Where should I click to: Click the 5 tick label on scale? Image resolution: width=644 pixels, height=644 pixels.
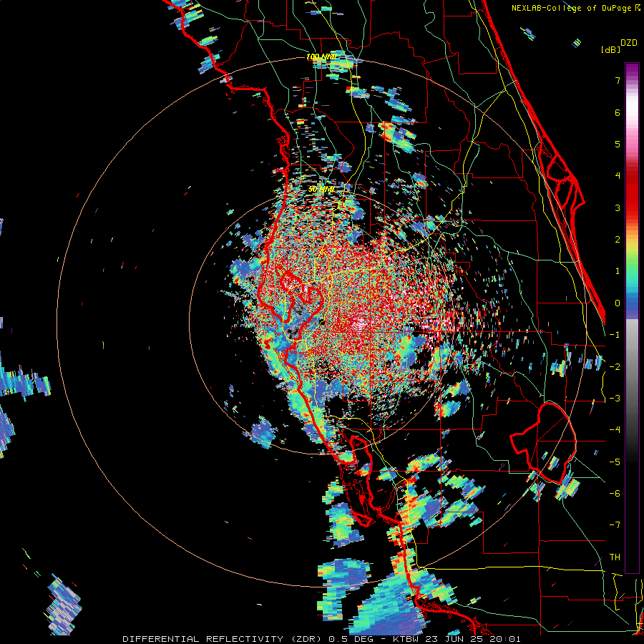click(618, 144)
